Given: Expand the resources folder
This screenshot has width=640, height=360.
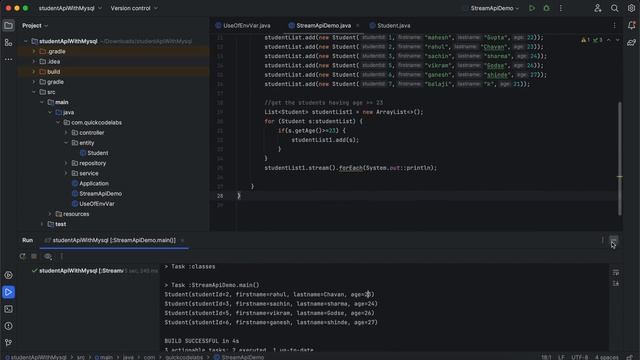Looking at the screenshot, I should [x=50, y=214].
